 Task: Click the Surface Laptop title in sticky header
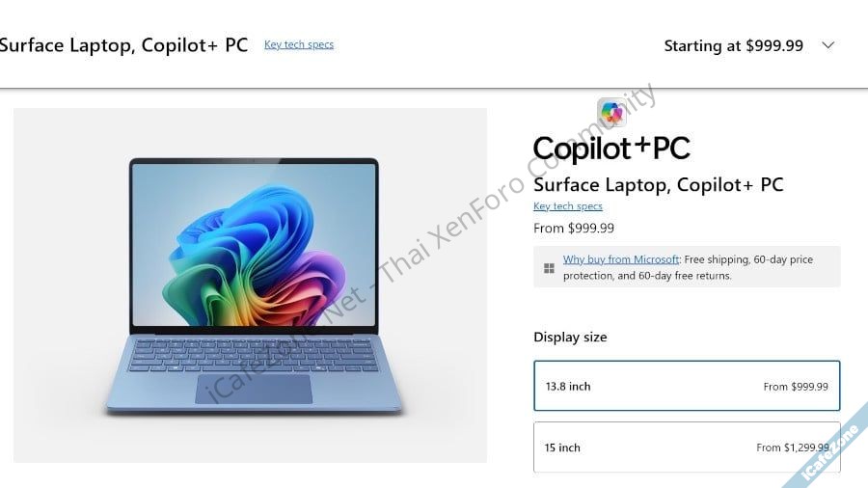pos(123,44)
